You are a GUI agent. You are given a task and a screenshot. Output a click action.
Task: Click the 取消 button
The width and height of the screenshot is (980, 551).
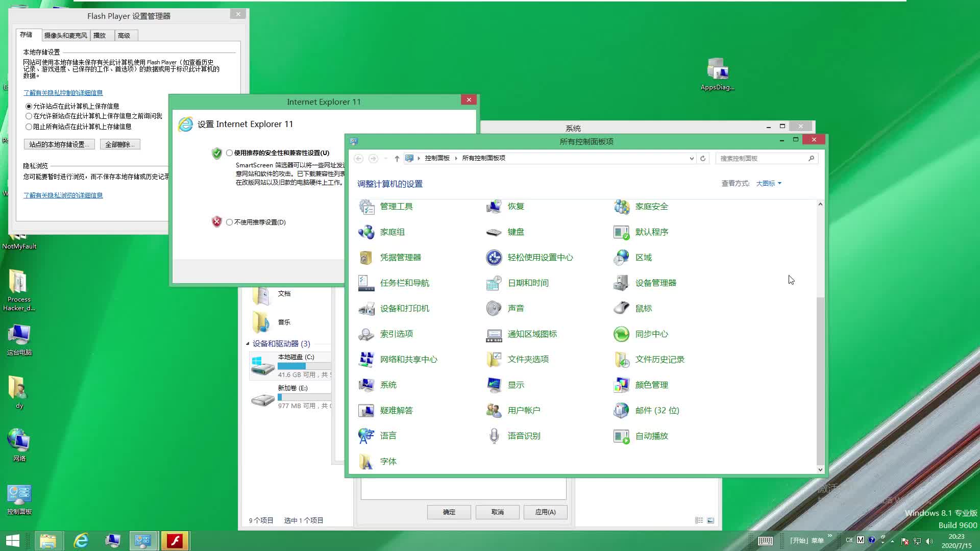pyautogui.click(x=498, y=512)
